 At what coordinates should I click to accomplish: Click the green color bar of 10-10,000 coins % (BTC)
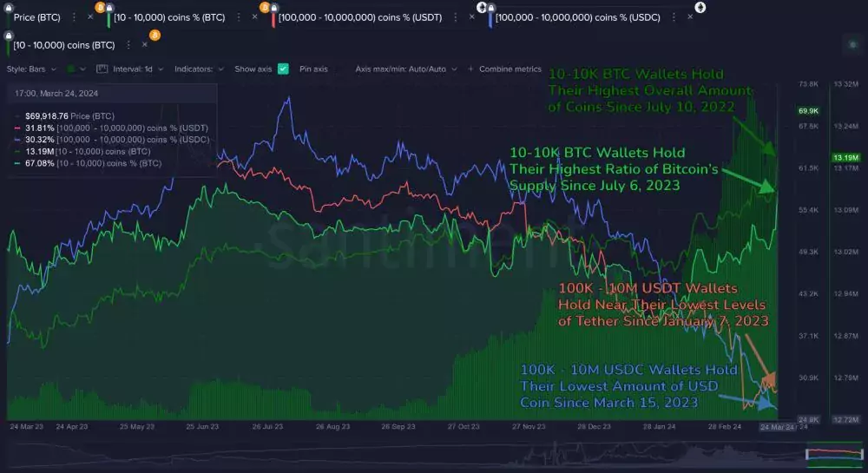tap(108, 19)
